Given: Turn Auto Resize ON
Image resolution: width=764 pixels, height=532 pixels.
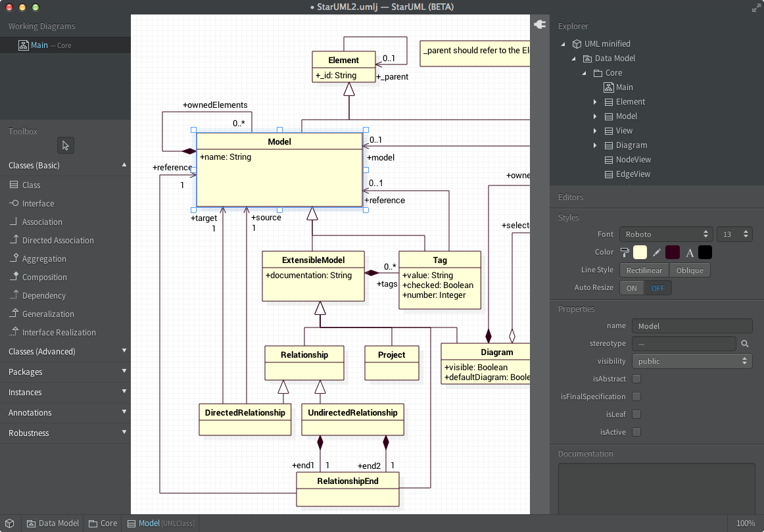Looking at the screenshot, I should pos(631,288).
